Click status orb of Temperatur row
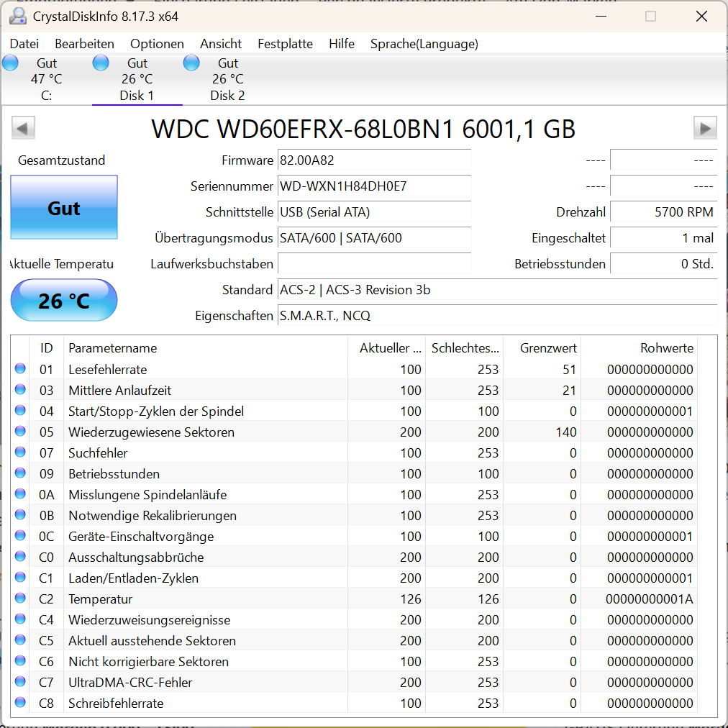728x728 pixels. click(x=20, y=598)
